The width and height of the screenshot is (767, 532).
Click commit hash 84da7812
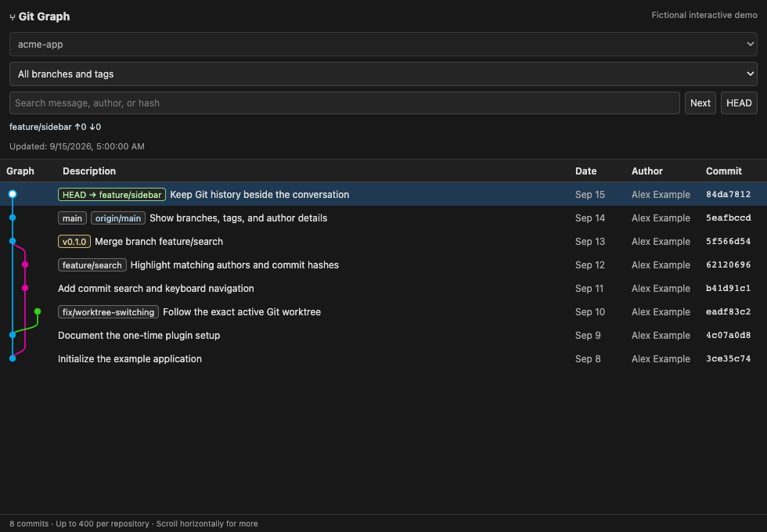pyautogui.click(x=728, y=195)
